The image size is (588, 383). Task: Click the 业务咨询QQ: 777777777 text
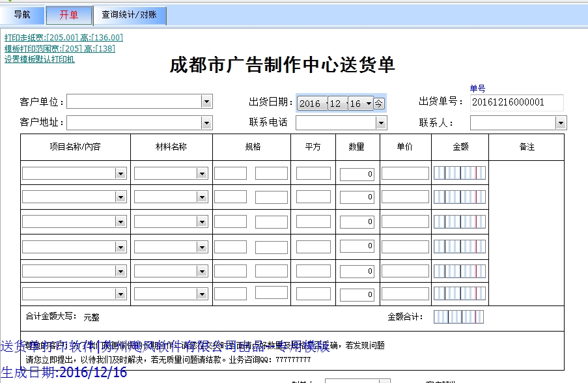[270, 360]
